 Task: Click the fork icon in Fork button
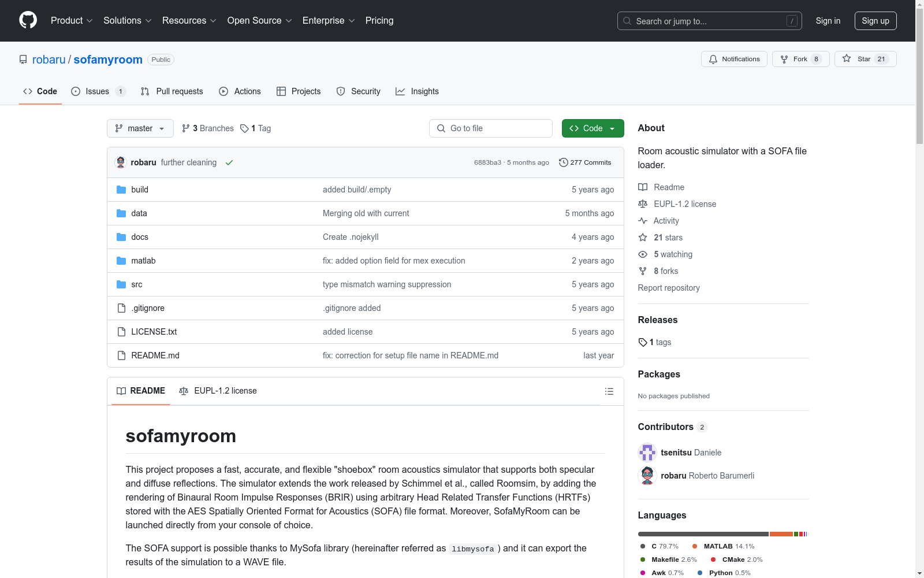(784, 59)
